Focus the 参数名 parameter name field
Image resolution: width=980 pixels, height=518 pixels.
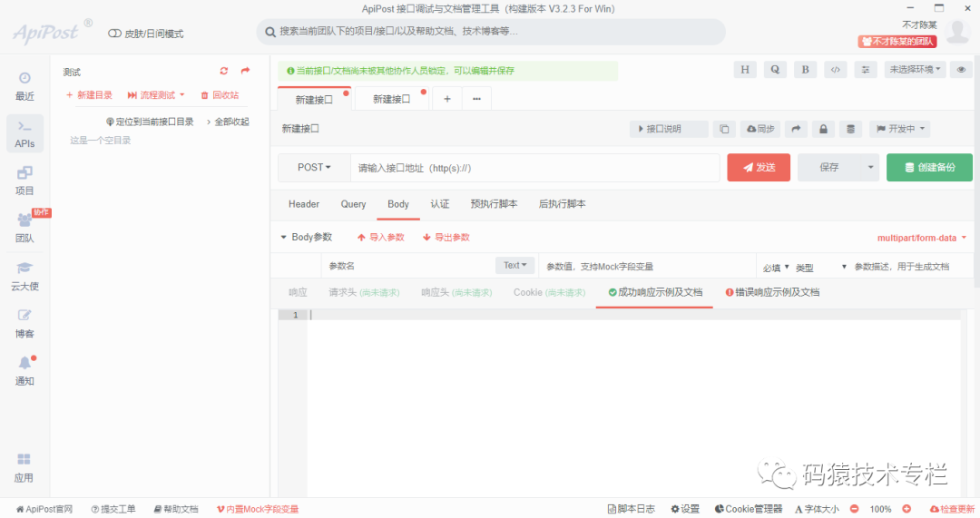(409, 266)
